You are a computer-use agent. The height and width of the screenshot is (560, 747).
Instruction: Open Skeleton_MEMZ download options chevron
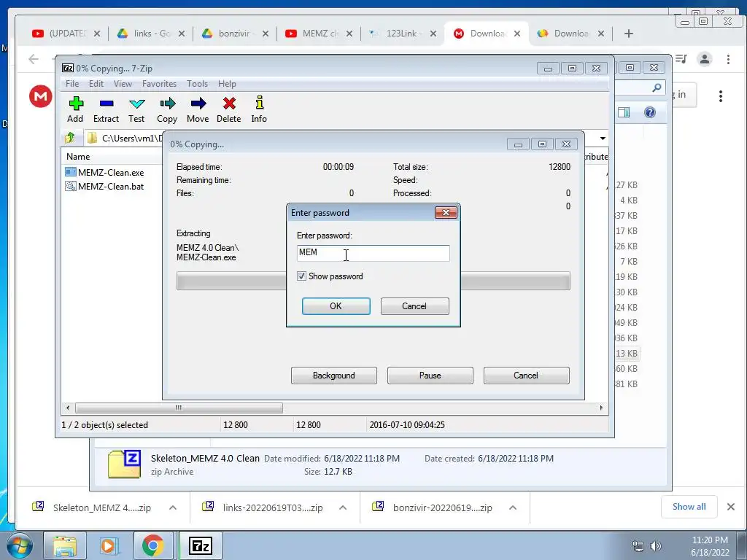tap(173, 507)
